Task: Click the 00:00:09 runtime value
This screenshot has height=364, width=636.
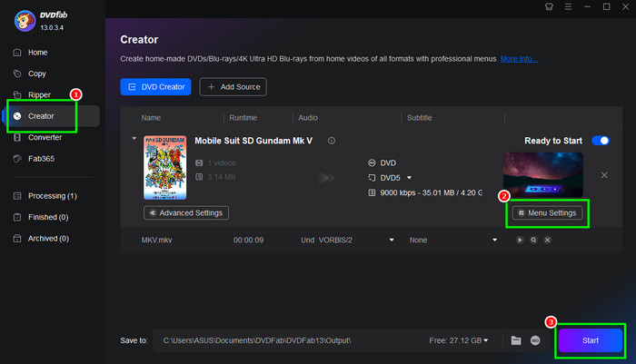Action: coord(248,240)
